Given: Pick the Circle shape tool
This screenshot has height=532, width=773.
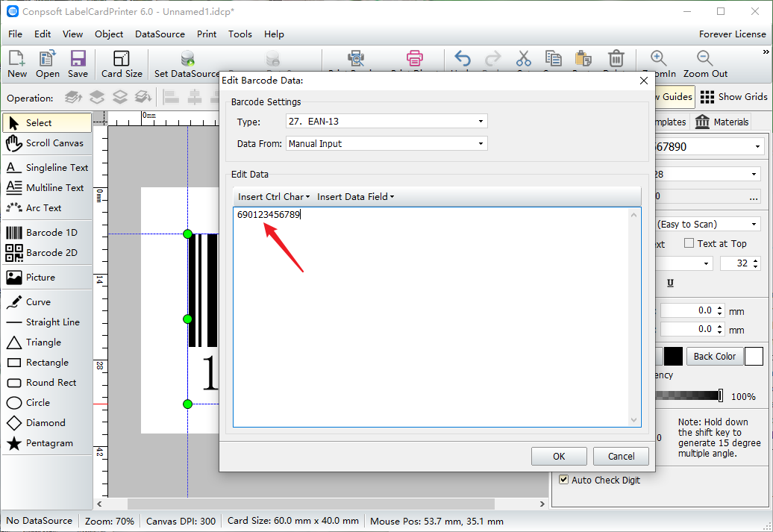Looking at the screenshot, I should 47,403.
